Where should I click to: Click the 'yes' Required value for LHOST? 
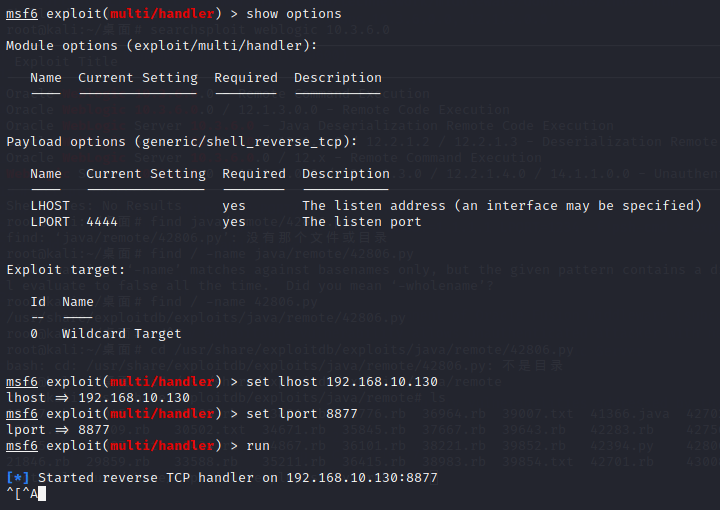(x=234, y=207)
